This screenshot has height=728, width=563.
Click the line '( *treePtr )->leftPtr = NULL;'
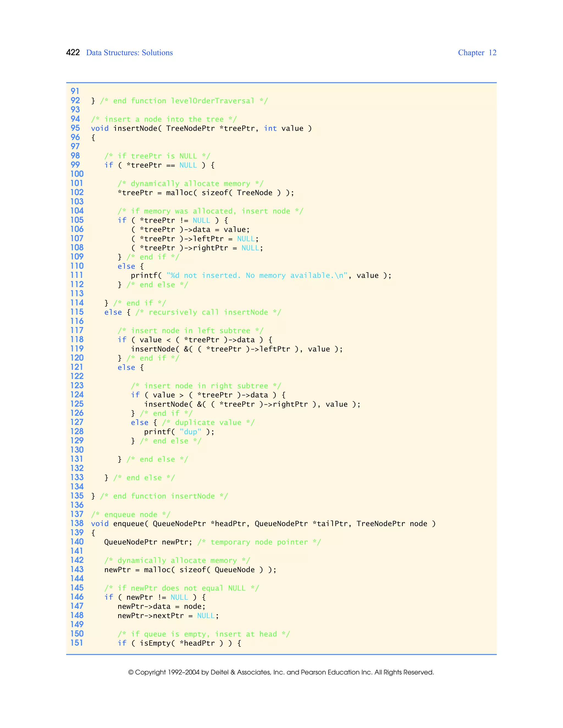click(x=195, y=239)
